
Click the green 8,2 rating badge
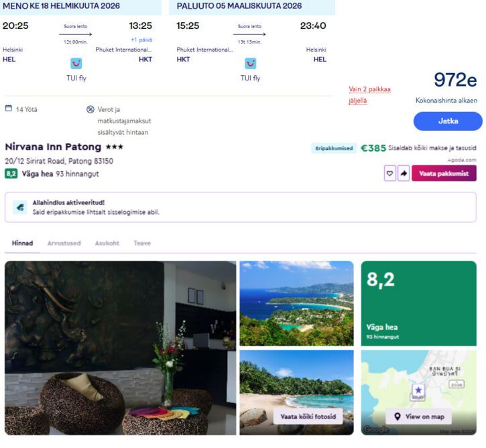pyautogui.click(x=11, y=174)
